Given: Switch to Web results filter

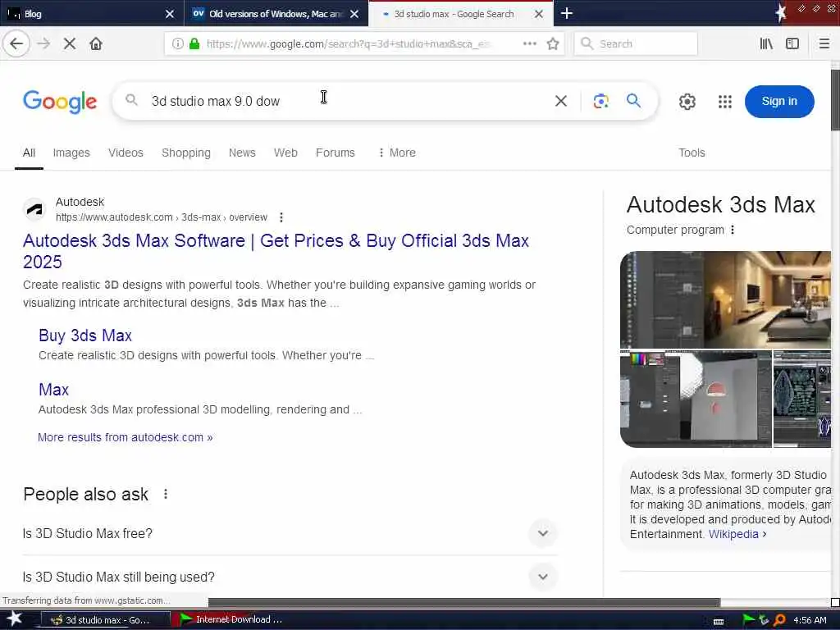Looking at the screenshot, I should (285, 153).
